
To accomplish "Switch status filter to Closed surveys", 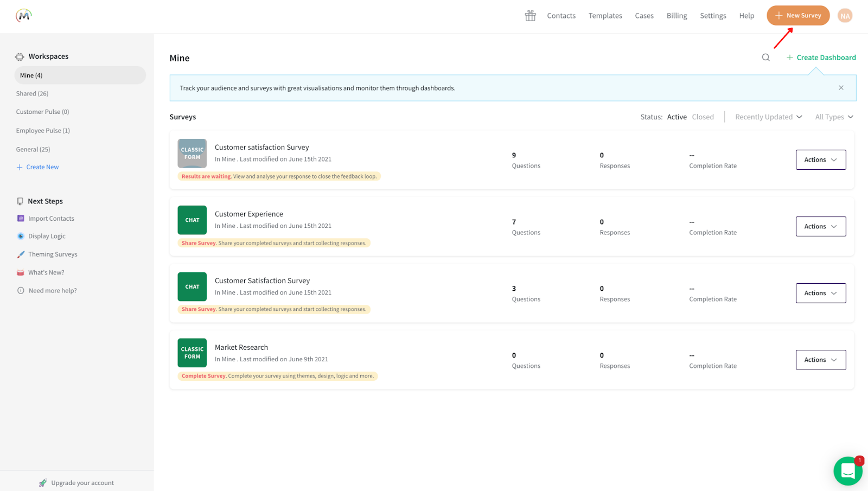I will point(703,117).
